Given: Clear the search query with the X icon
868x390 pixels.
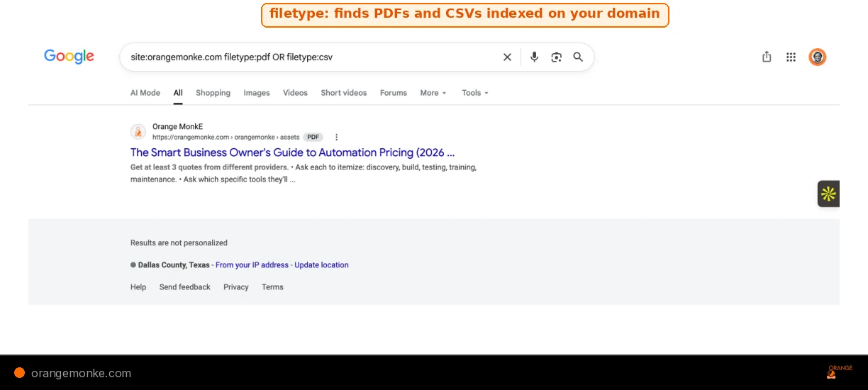Looking at the screenshot, I should pyautogui.click(x=507, y=57).
